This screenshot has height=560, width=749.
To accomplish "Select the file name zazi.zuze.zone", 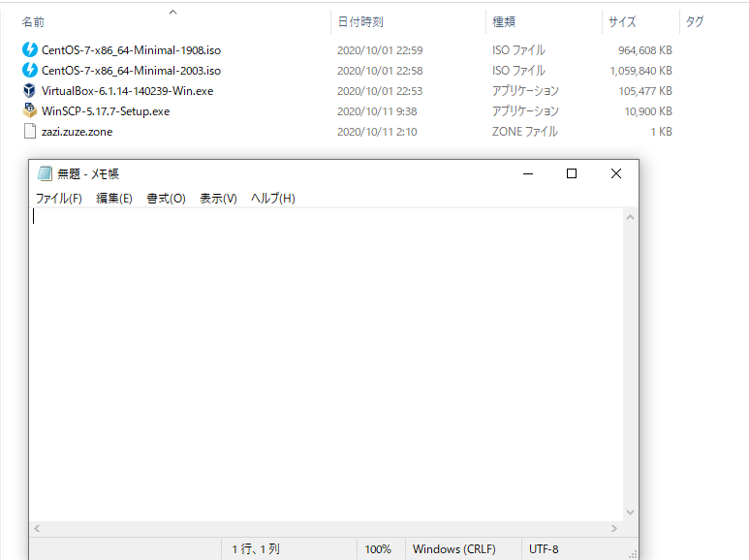I will [77, 132].
